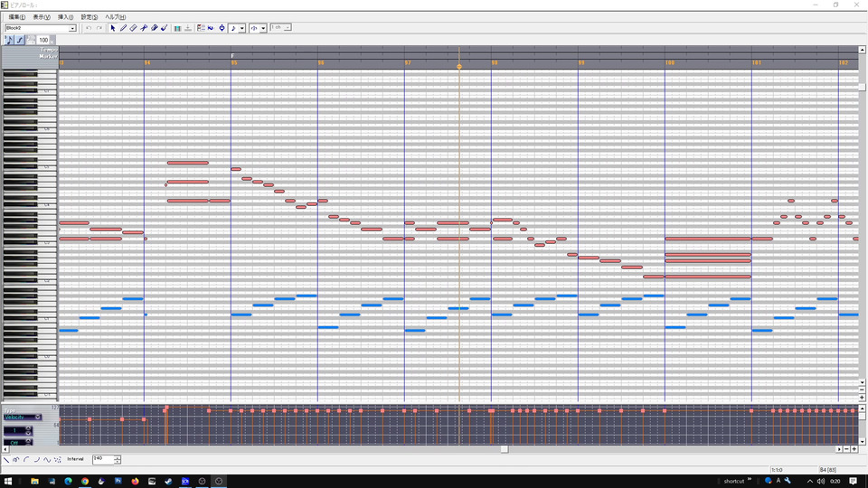868x488 pixels.
Task: Select the pencil draw tool
Action: pos(123,28)
